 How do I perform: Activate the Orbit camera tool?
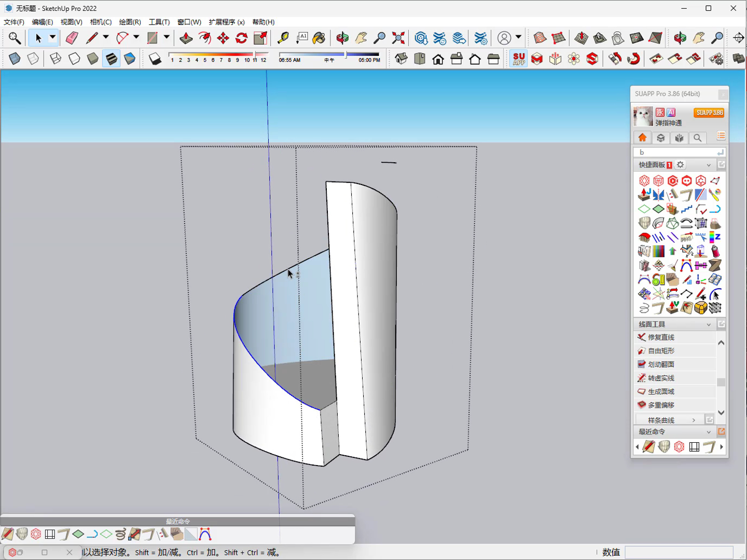point(342,38)
